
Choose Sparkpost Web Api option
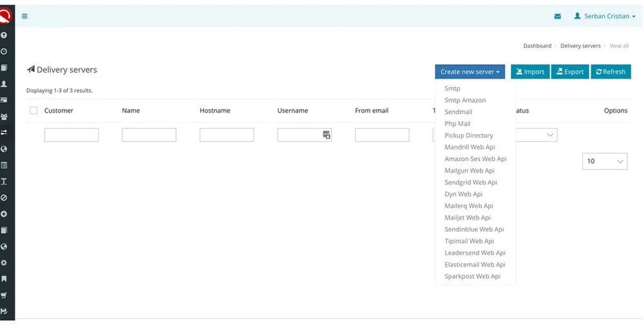pyautogui.click(x=472, y=276)
